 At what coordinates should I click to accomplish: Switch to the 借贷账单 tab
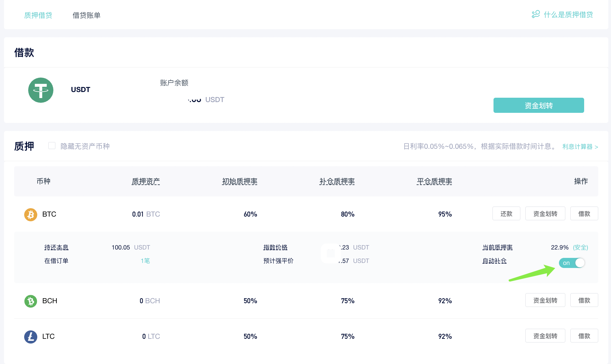(x=87, y=15)
